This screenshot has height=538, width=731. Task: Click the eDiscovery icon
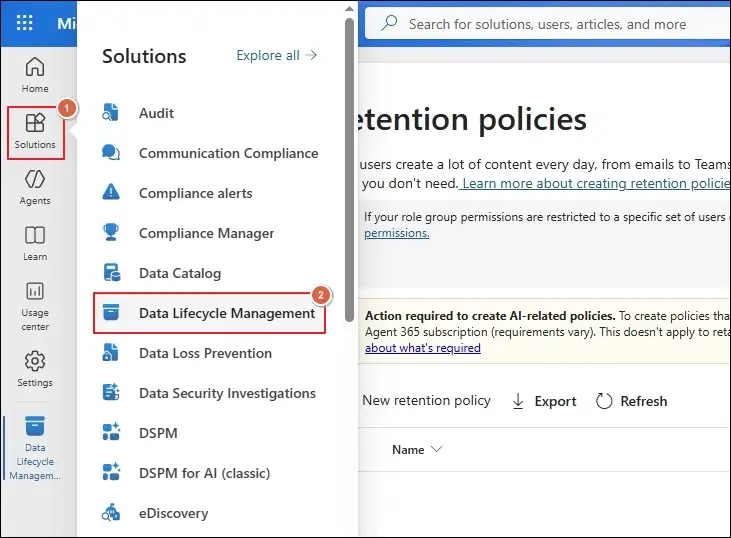click(x=111, y=512)
